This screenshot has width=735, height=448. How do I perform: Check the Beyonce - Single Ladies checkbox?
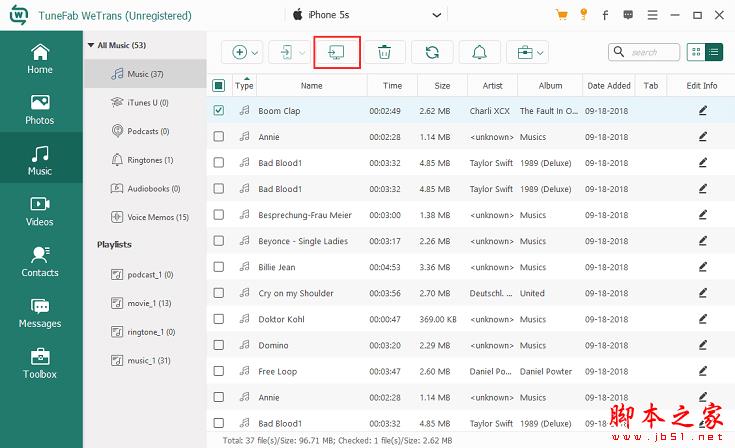(x=218, y=241)
